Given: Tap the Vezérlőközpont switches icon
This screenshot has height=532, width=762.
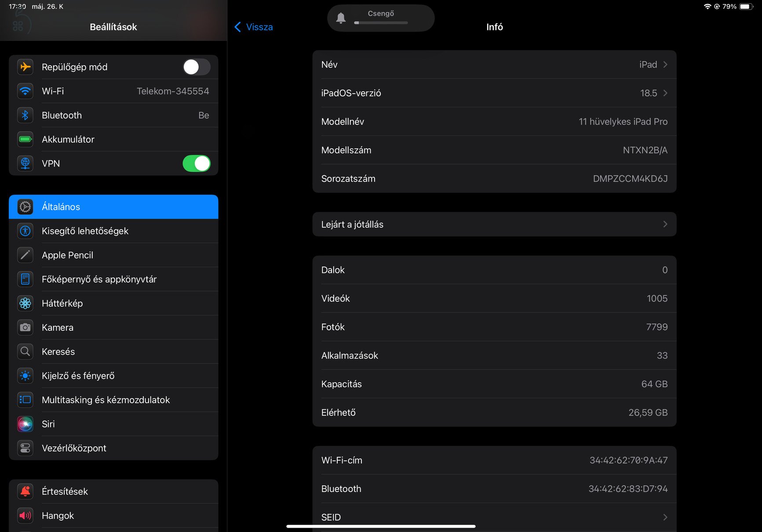Looking at the screenshot, I should [26, 448].
